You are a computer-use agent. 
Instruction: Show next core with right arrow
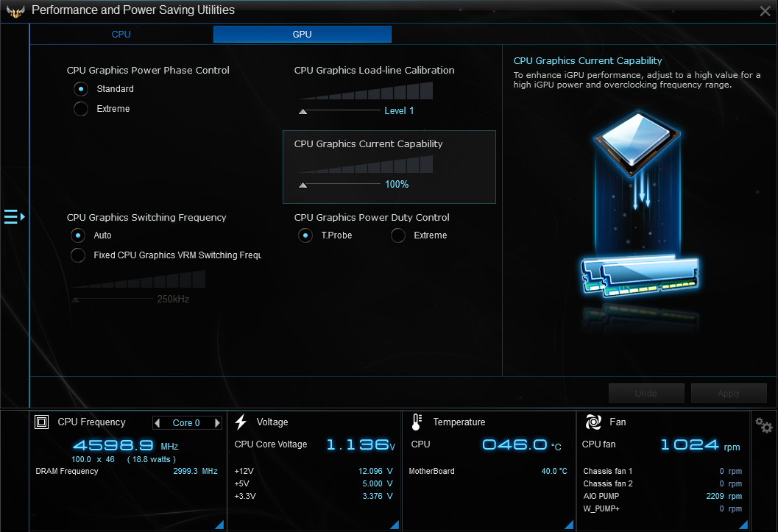(x=217, y=423)
